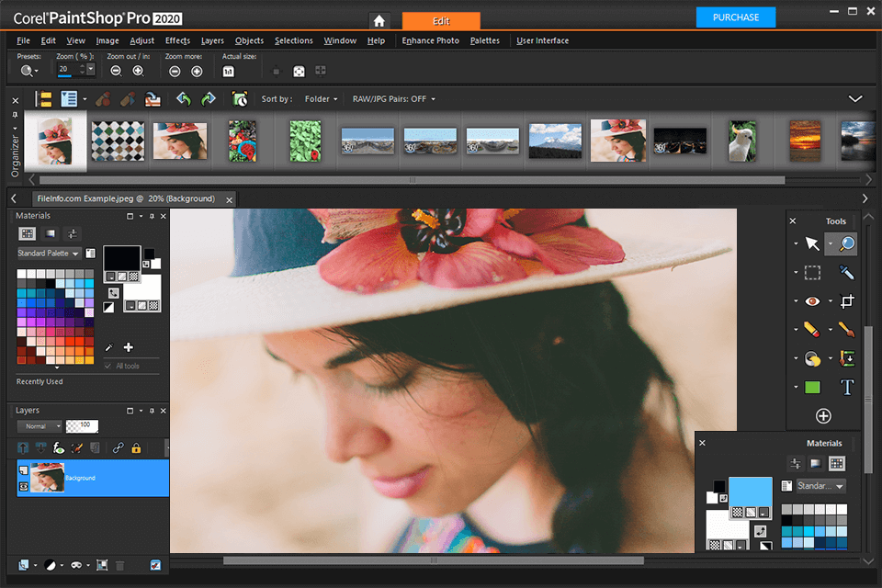Open the Enhance Photo menu
Viewport: 882px width, 588px height.
[430, 40]
